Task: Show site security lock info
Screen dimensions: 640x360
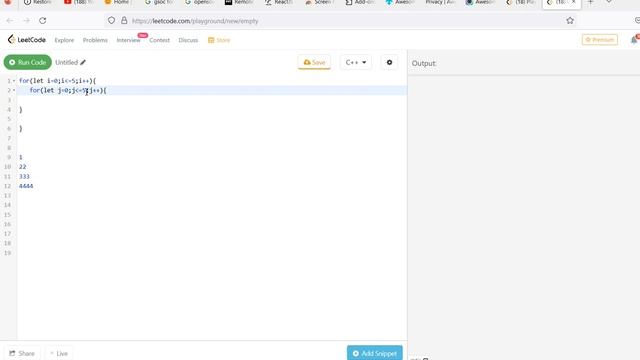Action: (124, 20)
